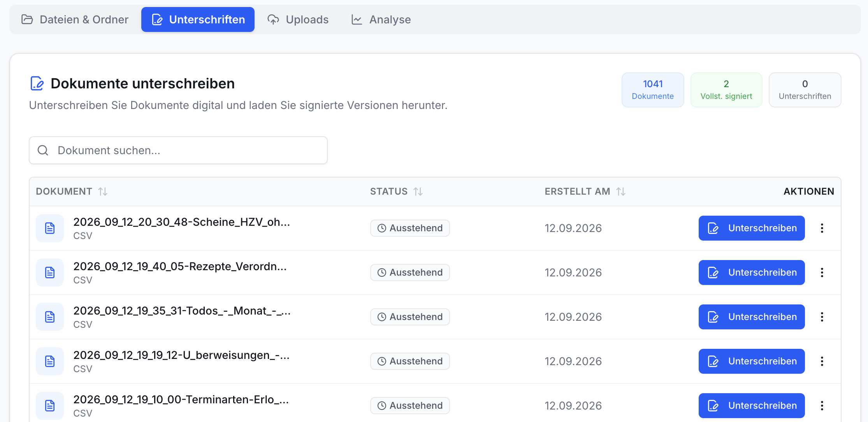The image size is (868, 422).
Task: Click Unterschreiben for Terminarten-Erlo document
Action: (x=752, y=406)
